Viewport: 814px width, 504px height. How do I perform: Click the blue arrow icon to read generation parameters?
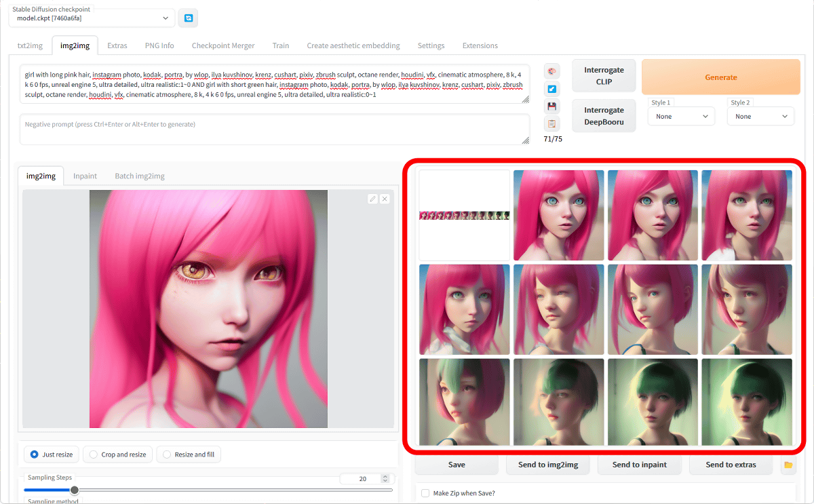pos(552,89)
